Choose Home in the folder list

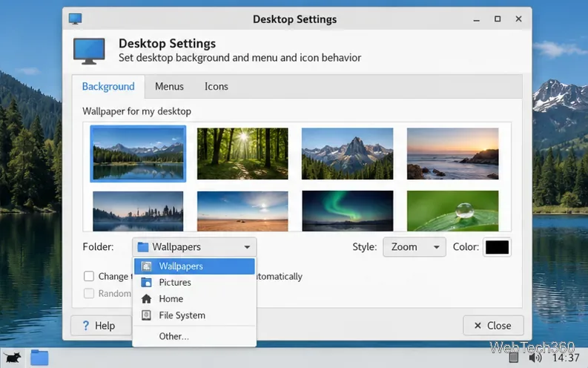(x=194, y=299)
